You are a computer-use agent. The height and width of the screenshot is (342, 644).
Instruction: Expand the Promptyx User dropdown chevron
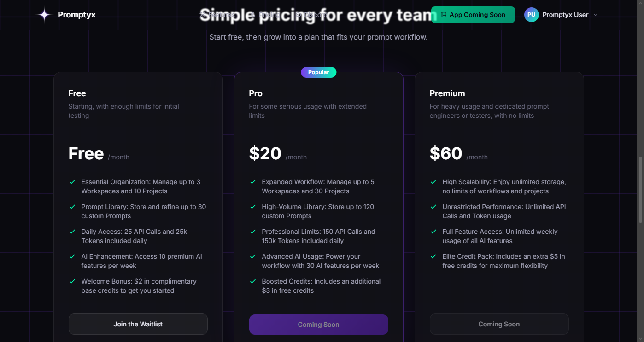[x=596, y=15]
